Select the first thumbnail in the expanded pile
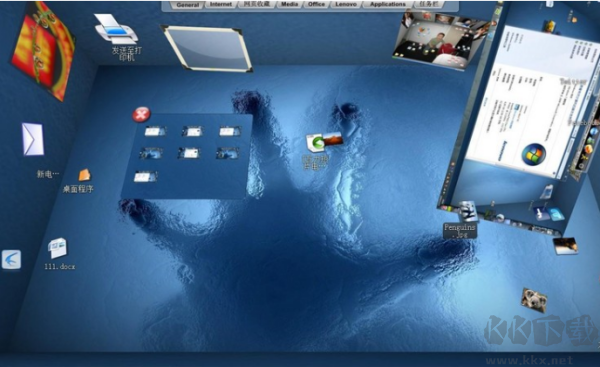 point(155,131)
